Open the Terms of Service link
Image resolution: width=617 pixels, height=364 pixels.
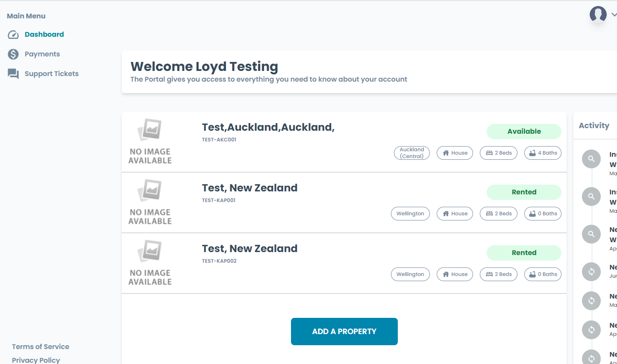point(41,346)
